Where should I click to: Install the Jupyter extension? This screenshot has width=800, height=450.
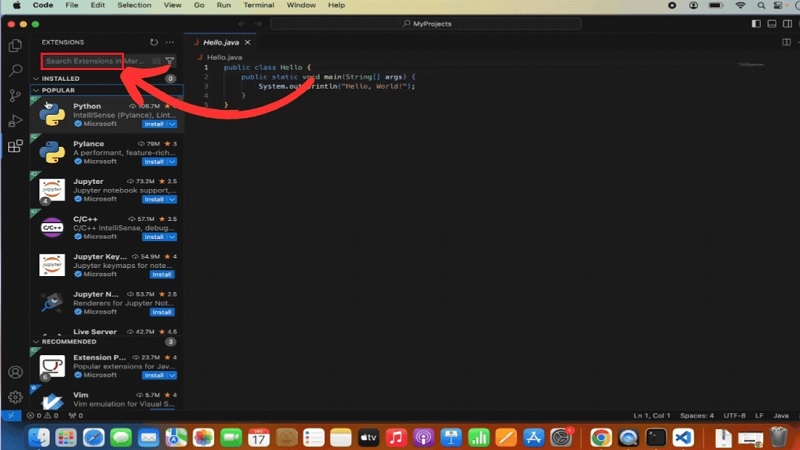coord(154,199)
